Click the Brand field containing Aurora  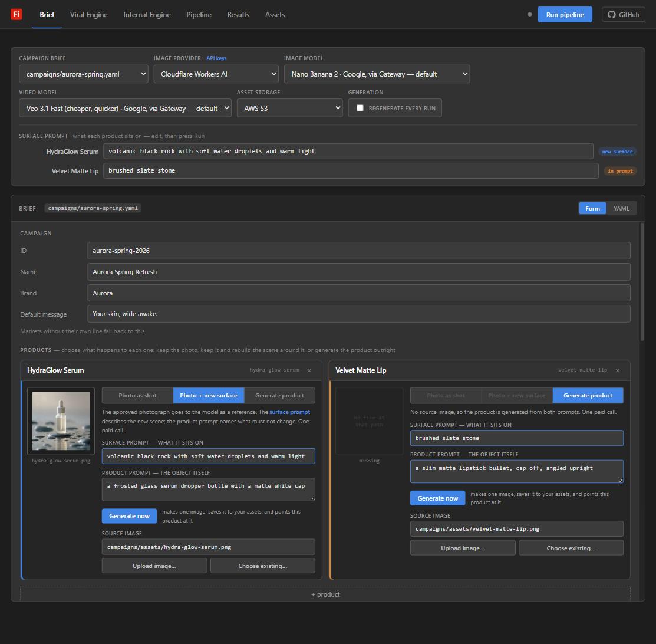click(x=359, y=293)
